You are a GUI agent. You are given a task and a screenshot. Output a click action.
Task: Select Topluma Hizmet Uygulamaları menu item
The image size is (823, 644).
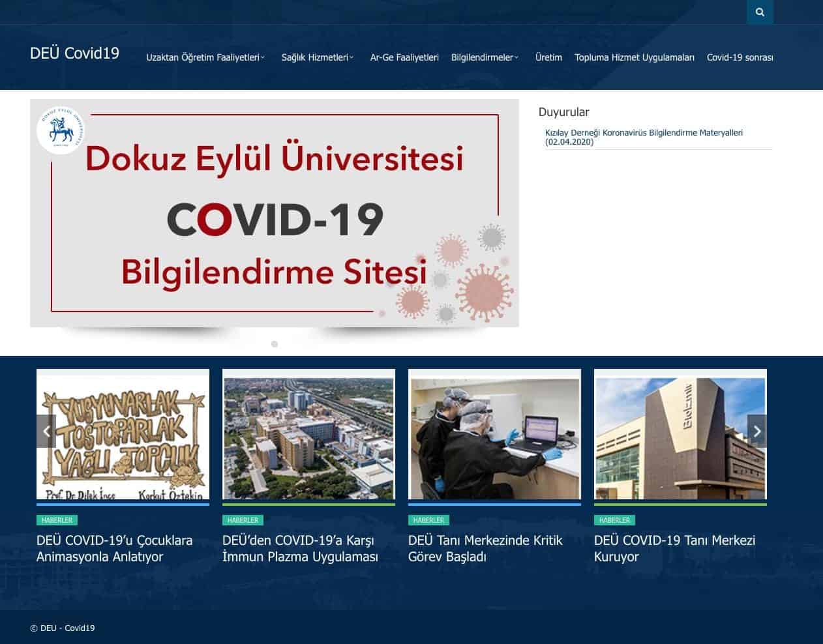click(634, 57)
